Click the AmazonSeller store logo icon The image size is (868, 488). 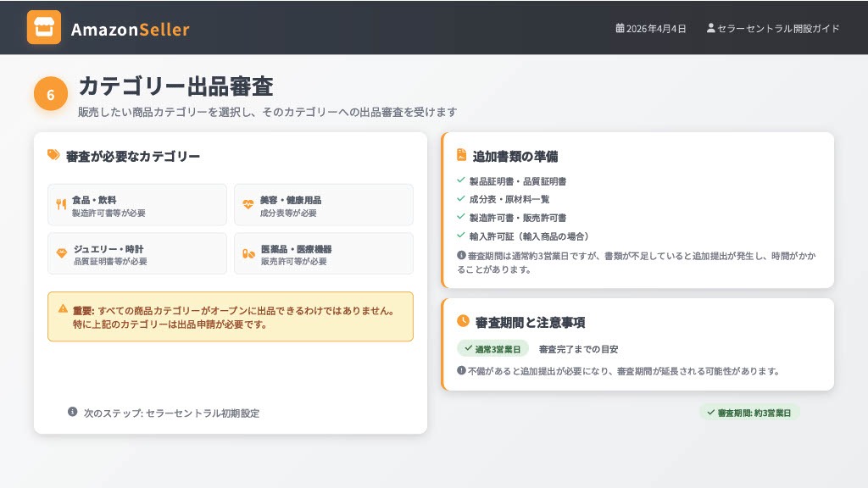pos(44,27)
